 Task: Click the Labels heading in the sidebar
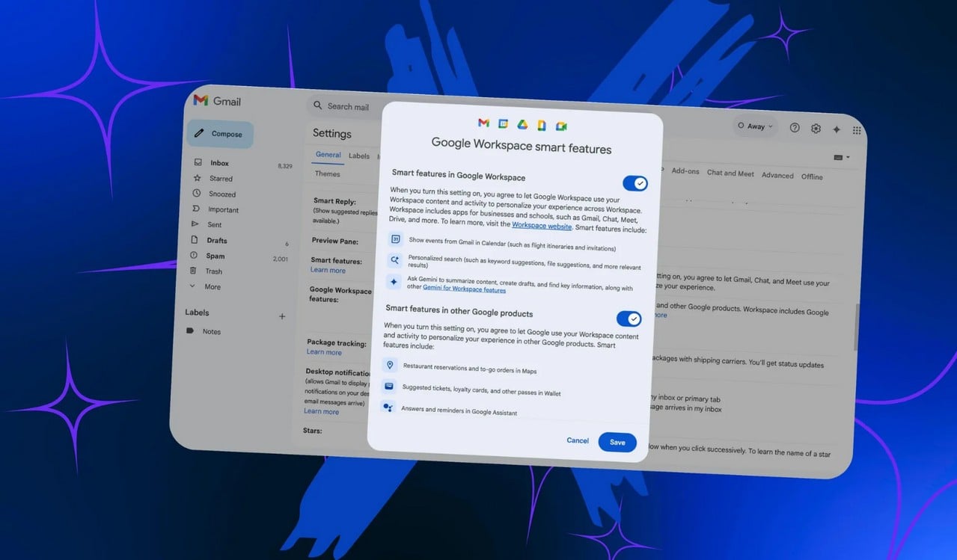(197, 313)
